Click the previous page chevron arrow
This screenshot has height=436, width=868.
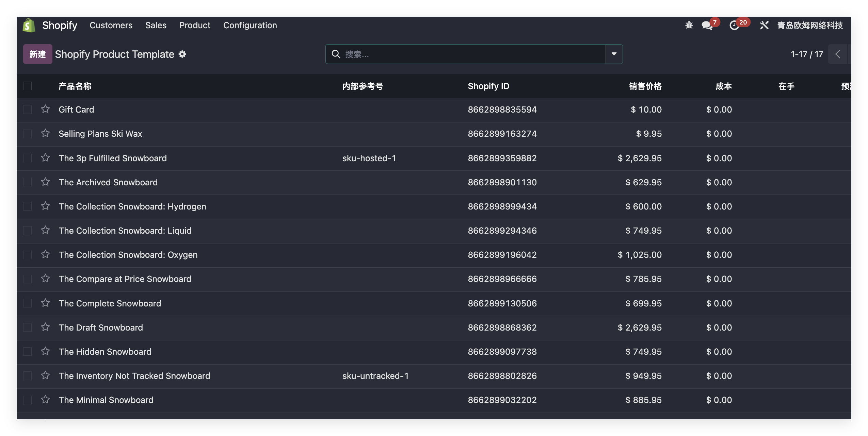point(838,54)
